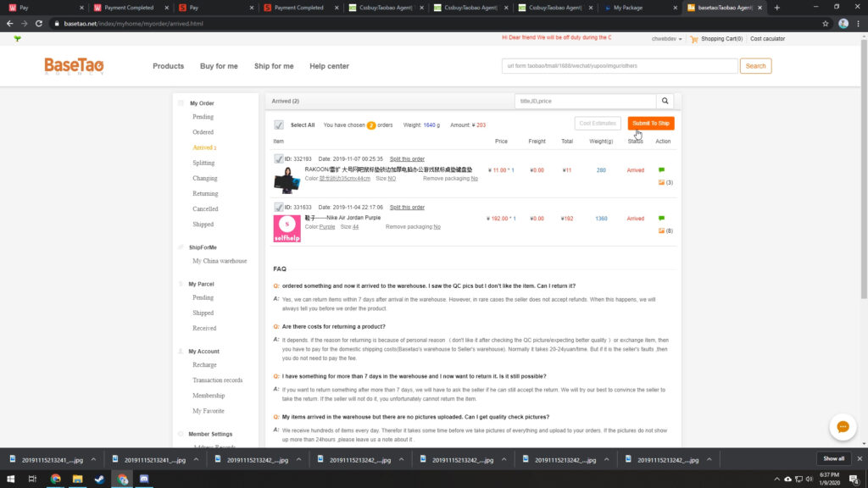Click the BaseTao logo
868x488 pixels.
click(x=75, y=67)
